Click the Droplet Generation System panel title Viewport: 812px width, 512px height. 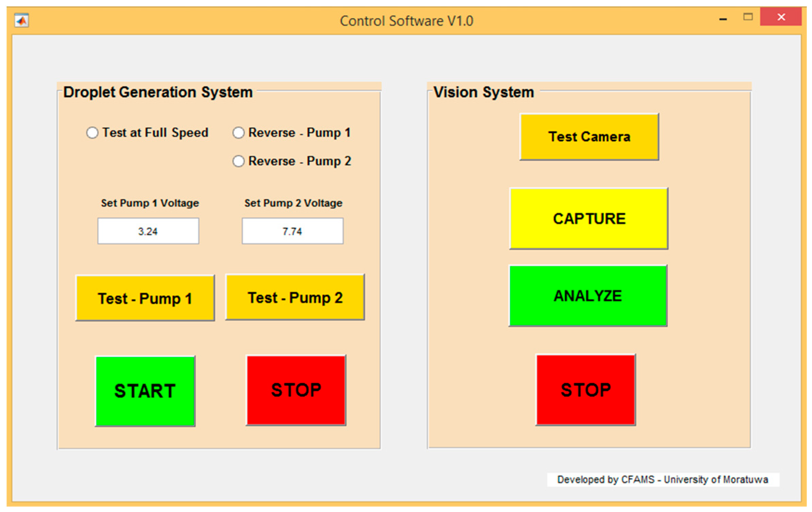[x=158, y=92]
